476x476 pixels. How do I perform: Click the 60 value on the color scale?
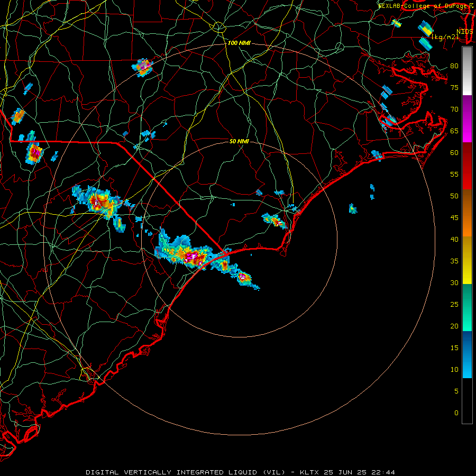pyautogui.click(x=454, y=153)
